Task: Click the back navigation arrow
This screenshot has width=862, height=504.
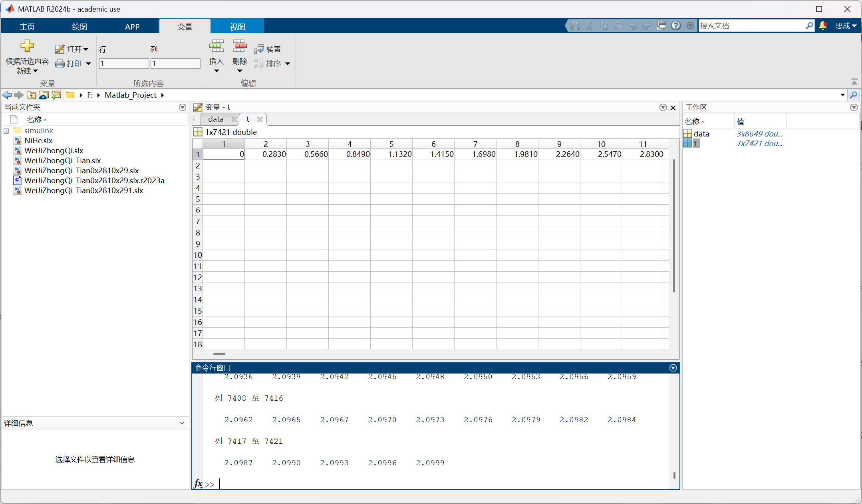Action: [7, 95]
